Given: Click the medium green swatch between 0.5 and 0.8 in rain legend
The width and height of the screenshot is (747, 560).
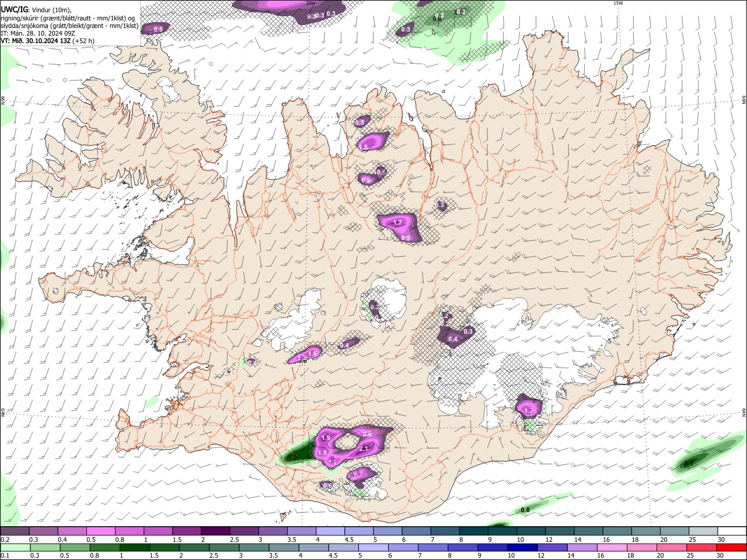Looking at the screenshot, I should [74, 547].
